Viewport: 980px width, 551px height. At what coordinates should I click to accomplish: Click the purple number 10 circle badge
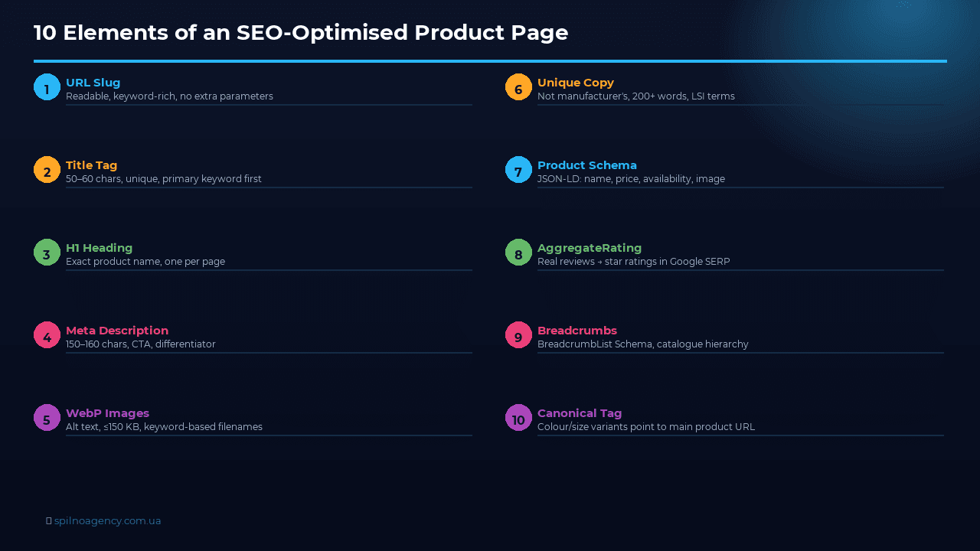(x=518, y=418)
